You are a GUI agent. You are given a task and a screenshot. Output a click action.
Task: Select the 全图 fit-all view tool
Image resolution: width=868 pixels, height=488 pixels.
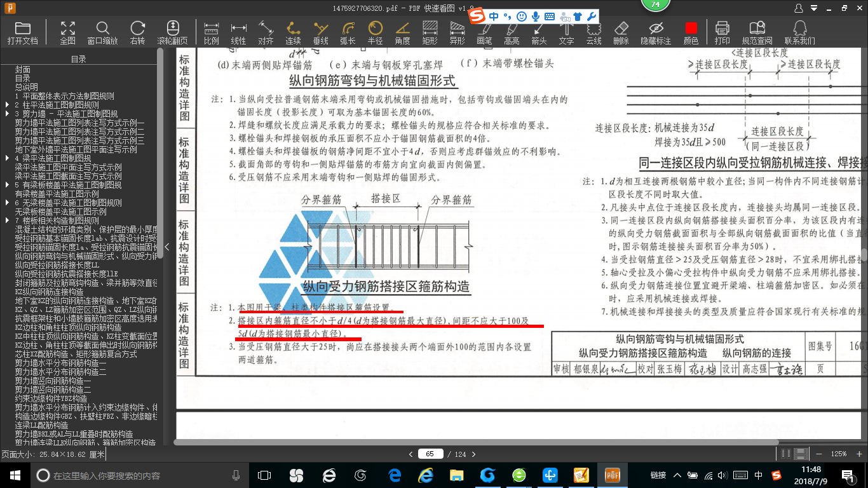(x=68, y=32)
